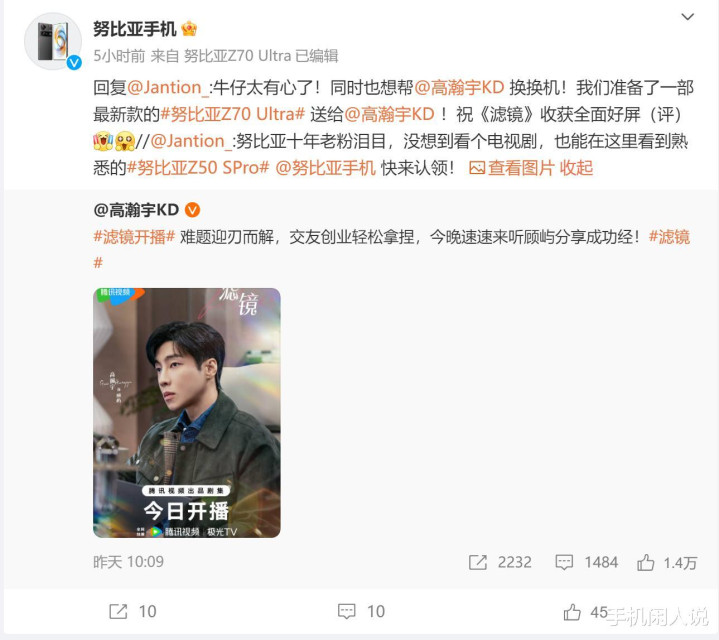The width and height of the screenshot is (719, 640).
Task: Open the first @Jantion_ mention
Action: 168,87
